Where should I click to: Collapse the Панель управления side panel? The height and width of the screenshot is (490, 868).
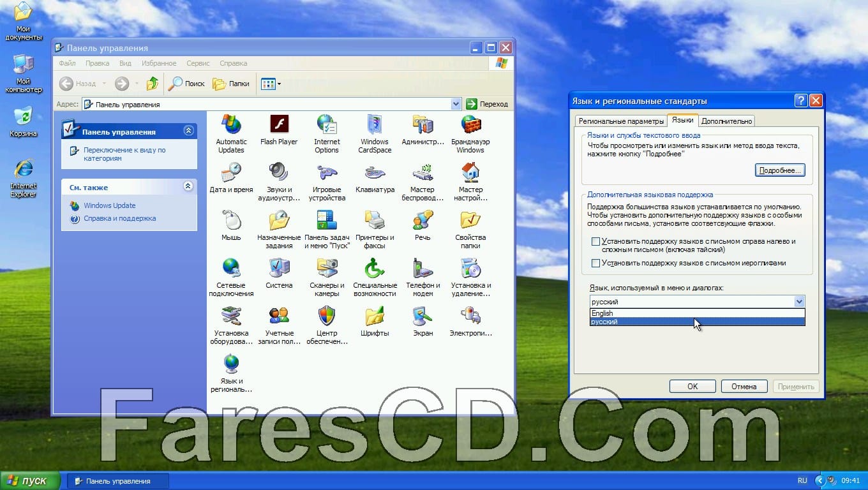point(188,131)
